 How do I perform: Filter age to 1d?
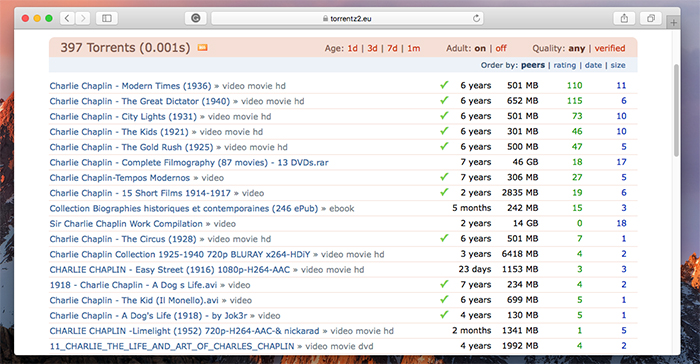click(352, 48)
